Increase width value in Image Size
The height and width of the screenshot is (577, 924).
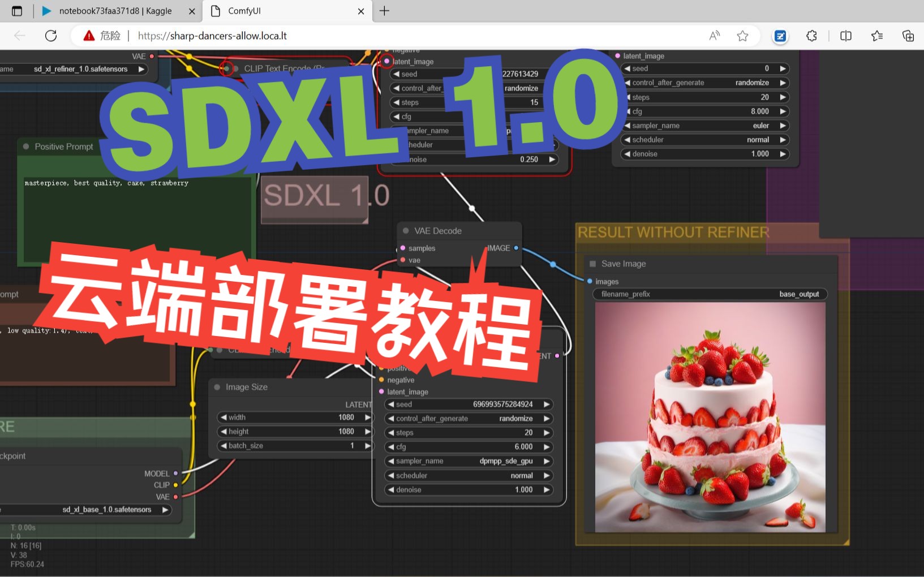pyautogui.click(x=367, y=417)
